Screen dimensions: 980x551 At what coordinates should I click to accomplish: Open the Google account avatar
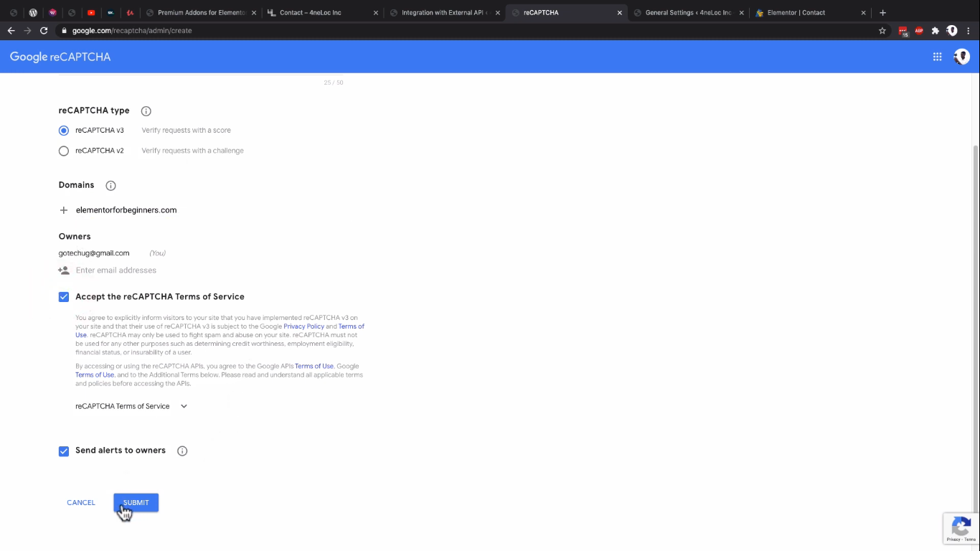tap(961, 57)
